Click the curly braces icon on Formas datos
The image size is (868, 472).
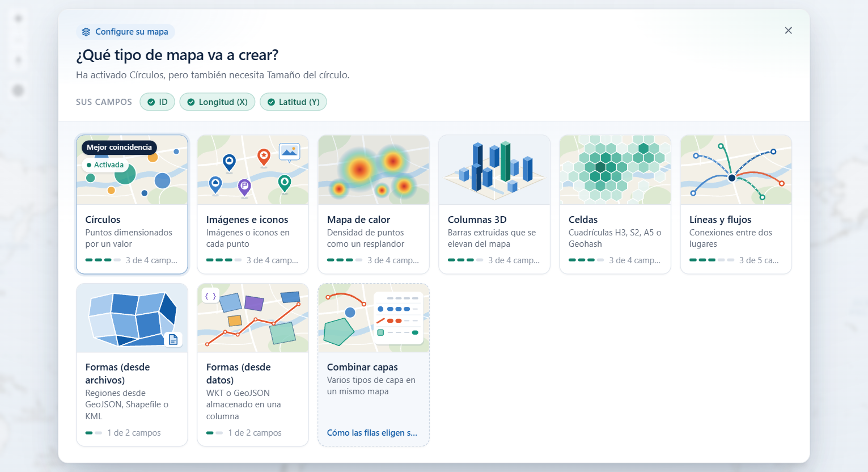(x=210, y=296)
